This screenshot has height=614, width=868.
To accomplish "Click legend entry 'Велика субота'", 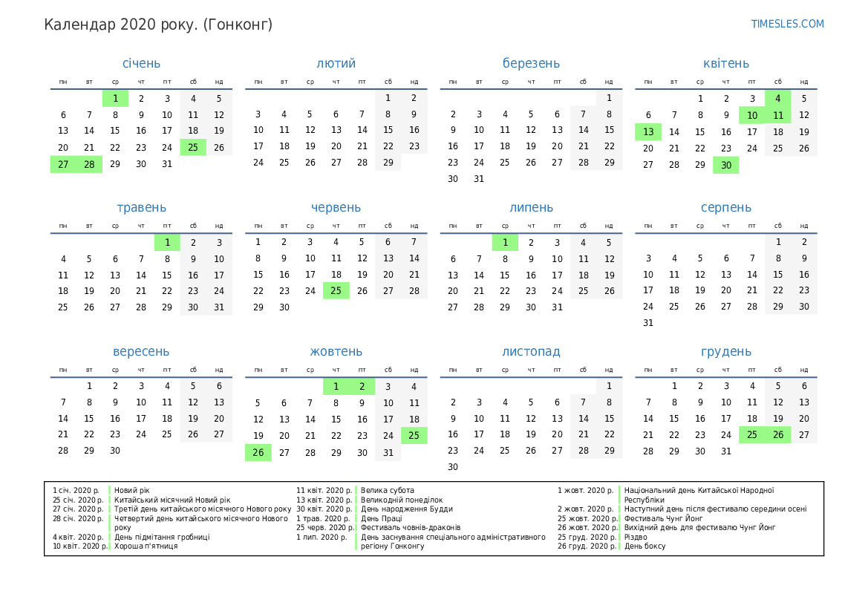I will (x=388, y=491).
